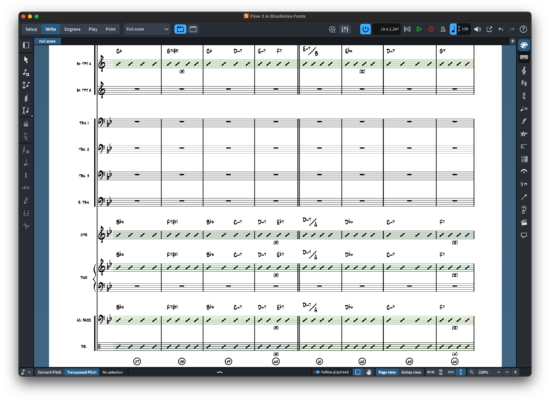Zoom out with the minus button
The height and width of the screenshot is (400, 550).
click(507, 372)
